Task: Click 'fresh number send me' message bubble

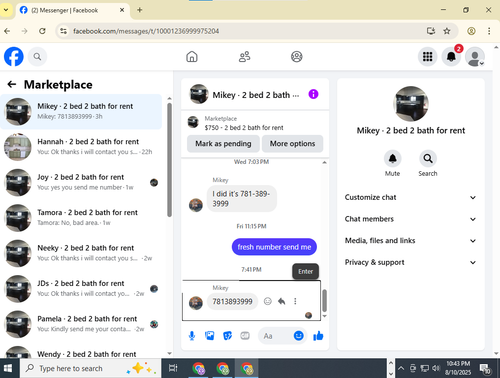Action: pos(274,247)
